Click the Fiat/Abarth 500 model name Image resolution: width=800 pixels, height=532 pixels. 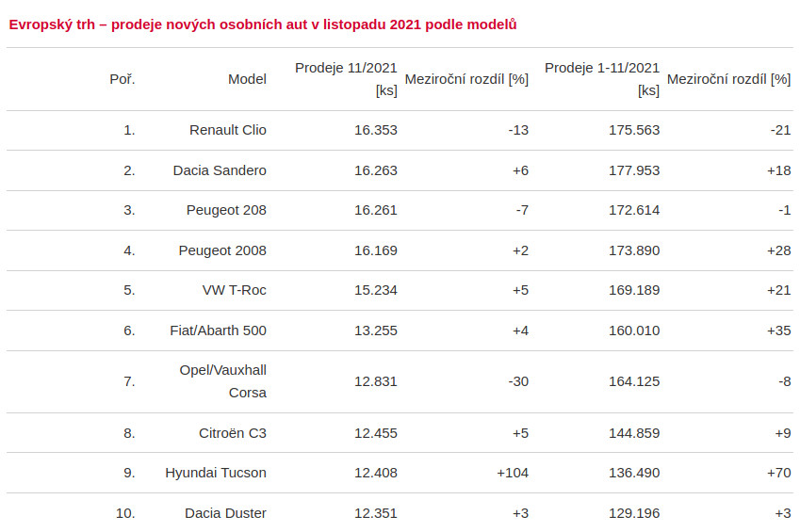(x=216, y=330)
